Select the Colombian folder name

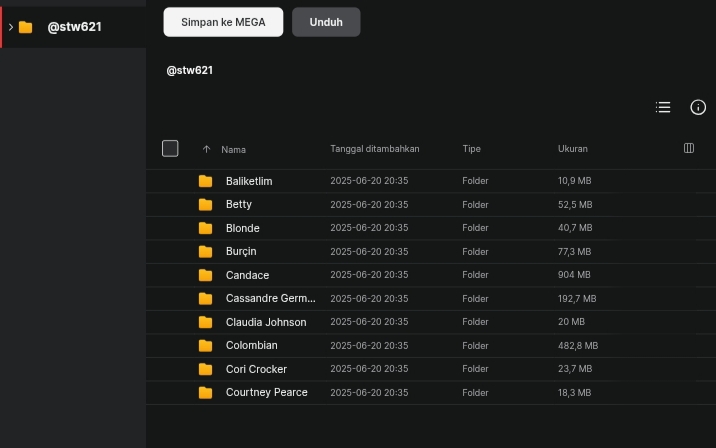pos(252,346)
